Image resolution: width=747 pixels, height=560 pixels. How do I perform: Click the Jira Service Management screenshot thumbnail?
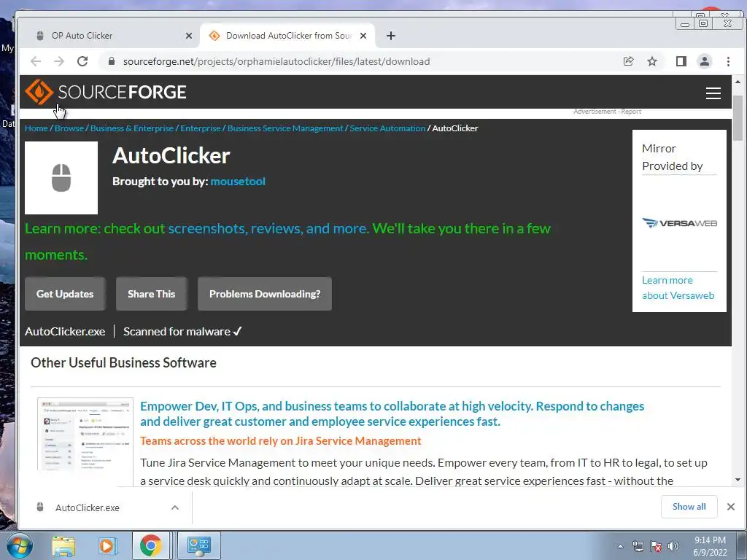click(85, 434)
